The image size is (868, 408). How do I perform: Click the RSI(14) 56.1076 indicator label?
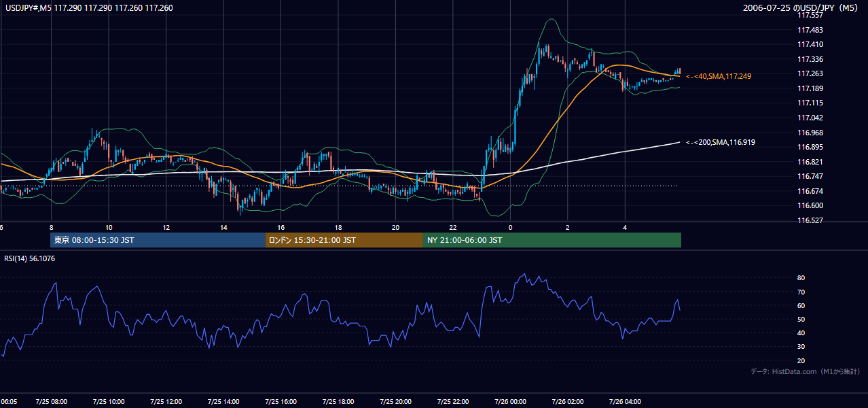(30, 258)
